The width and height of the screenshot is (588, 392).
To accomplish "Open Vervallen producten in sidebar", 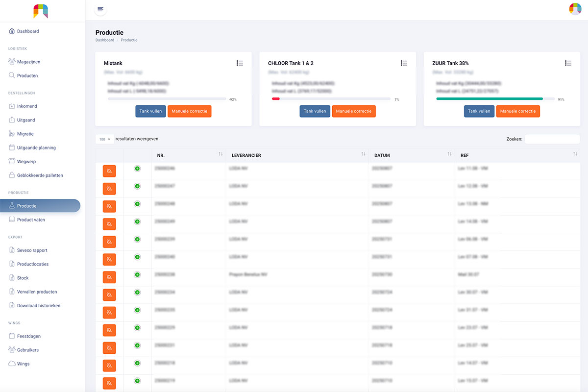I will pos(37,292).
